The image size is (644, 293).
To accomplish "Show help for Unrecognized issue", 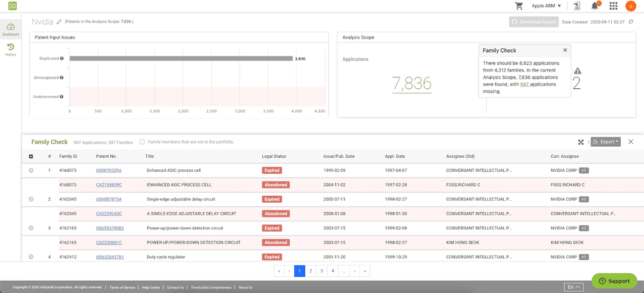I will pyautogui.click(x=62, y=77).
